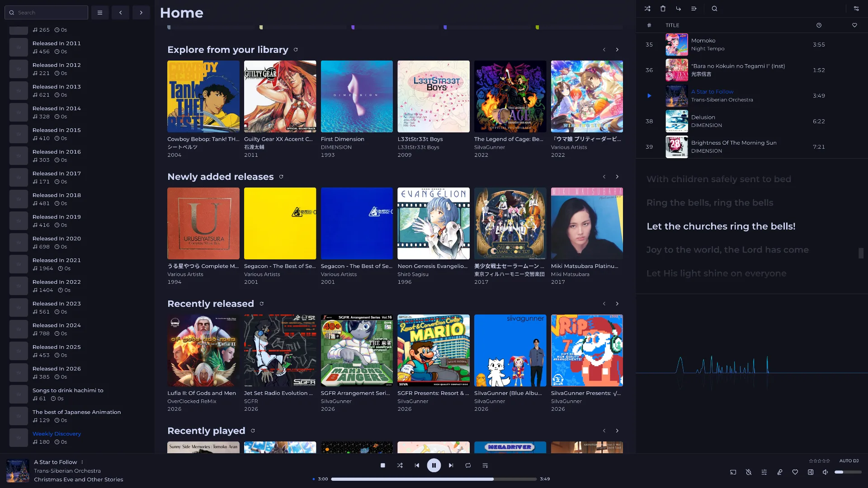
Task: Adjust the volume slider
Action: pos(848,472)
